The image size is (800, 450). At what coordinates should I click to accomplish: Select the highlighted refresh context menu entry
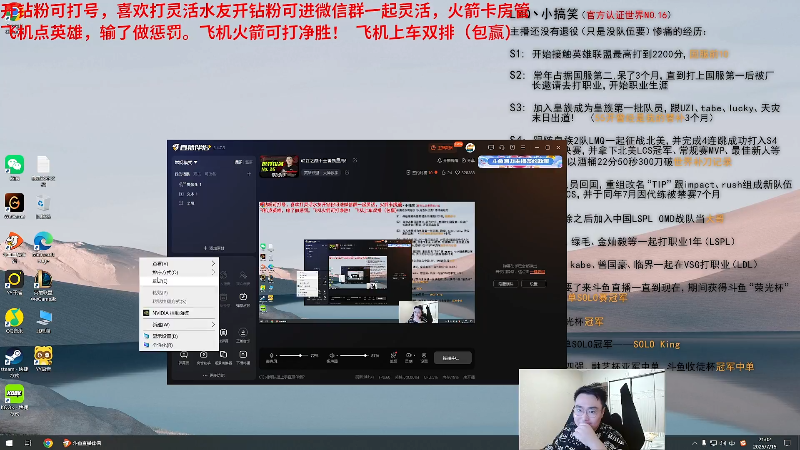(x=179, y=281)
